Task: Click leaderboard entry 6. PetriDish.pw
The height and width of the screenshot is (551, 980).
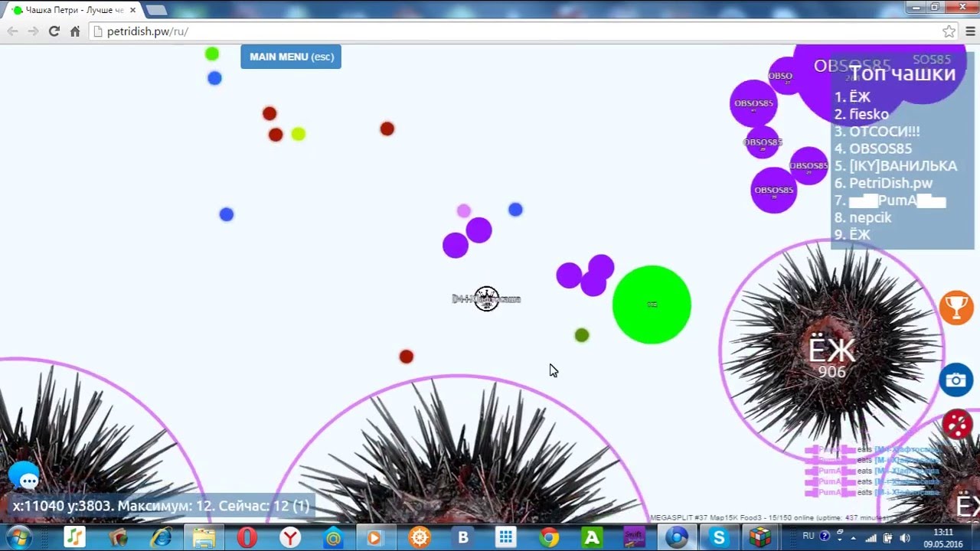Action: pos(883,183)
